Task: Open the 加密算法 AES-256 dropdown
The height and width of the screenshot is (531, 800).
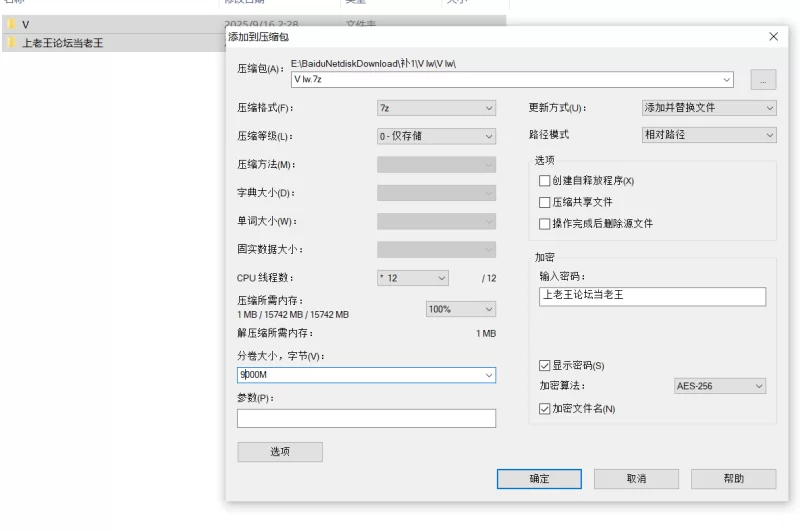Action: 720,386
